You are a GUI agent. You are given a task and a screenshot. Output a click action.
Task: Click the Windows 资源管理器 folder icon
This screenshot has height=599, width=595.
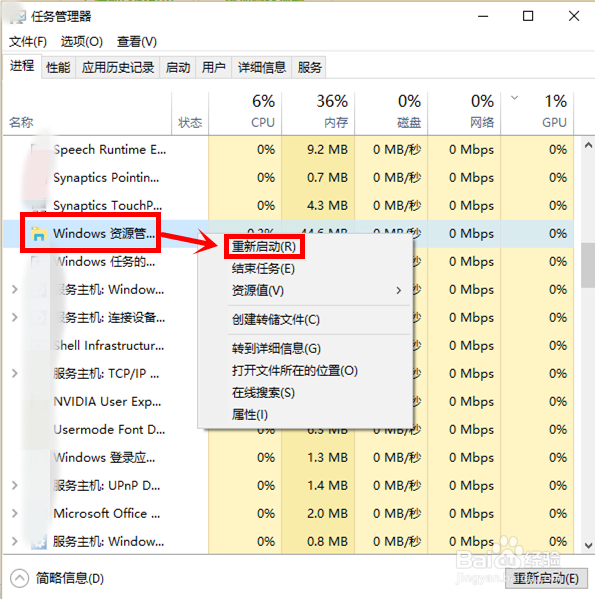[39, 234]
